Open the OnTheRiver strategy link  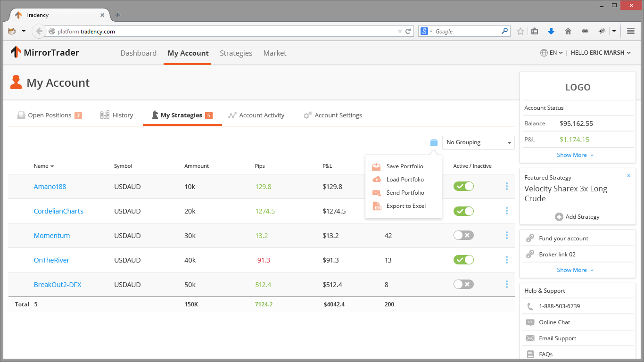click(51, 260)
